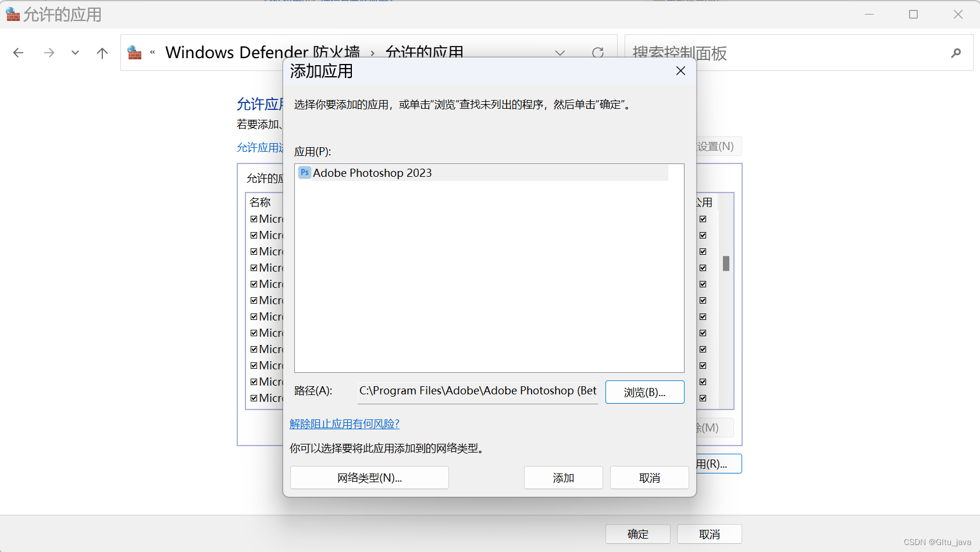This screenshot has height=552, width=980.
Task: Close the Add app dialog
Action: tap(680, 71)
